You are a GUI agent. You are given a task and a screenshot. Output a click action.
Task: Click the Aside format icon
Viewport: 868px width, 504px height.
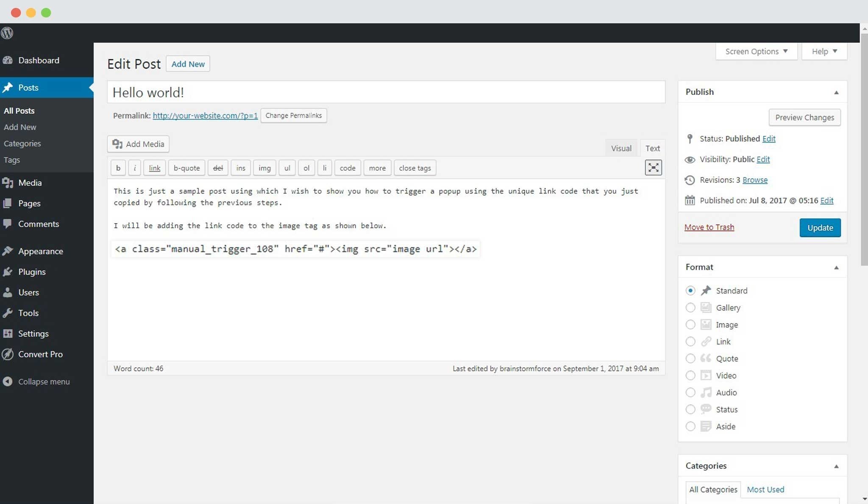point(706,426)
